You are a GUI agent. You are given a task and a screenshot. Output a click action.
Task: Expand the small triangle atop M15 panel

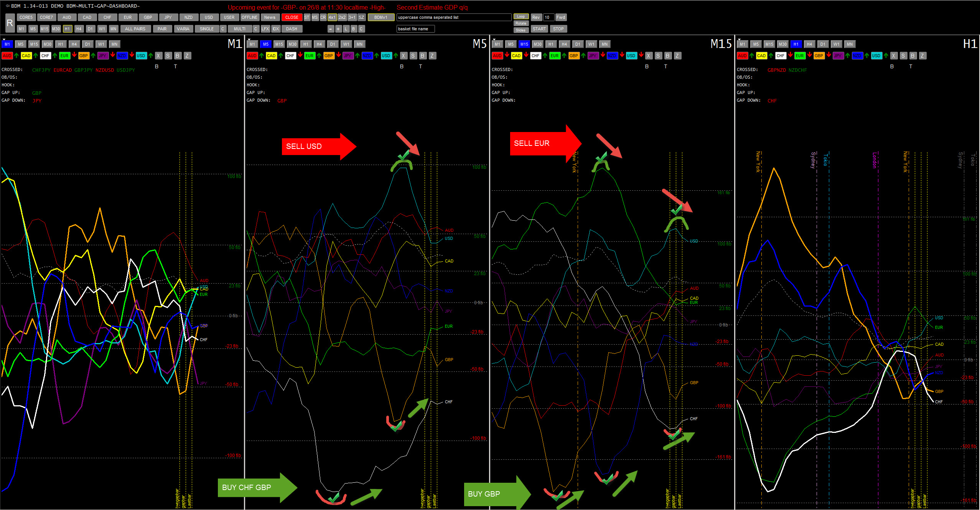[x=494, y=39]
